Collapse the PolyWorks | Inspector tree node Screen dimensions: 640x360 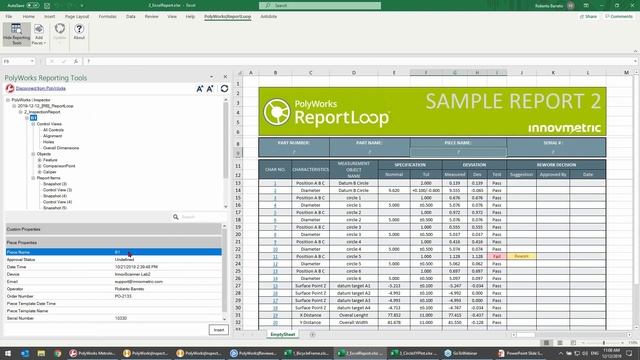(8, 100)
